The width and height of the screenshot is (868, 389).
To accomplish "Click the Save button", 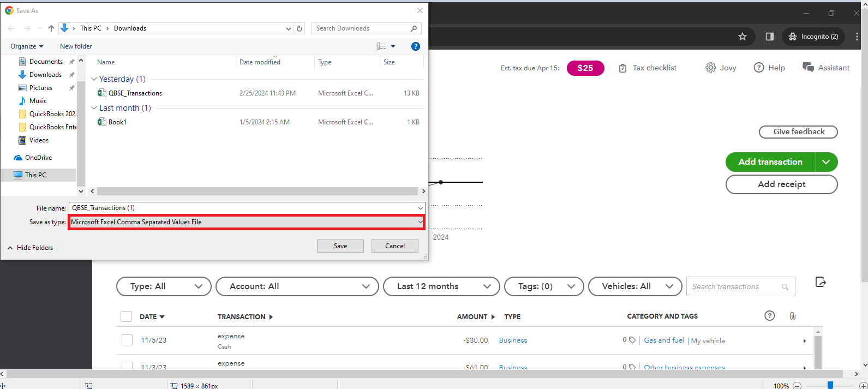I will pyautogui.click(x=340, y=246).
